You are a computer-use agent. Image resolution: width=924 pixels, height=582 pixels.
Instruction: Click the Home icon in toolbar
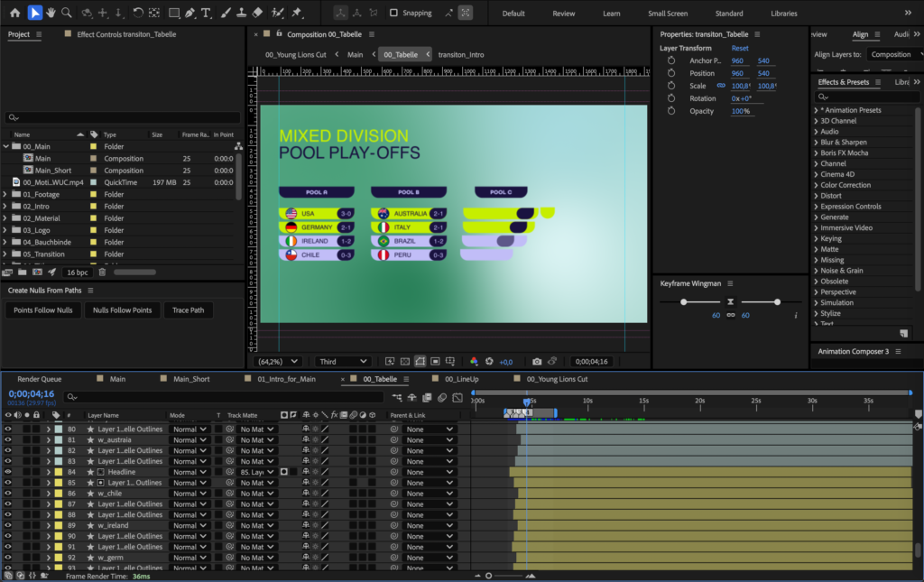(14, 13)
